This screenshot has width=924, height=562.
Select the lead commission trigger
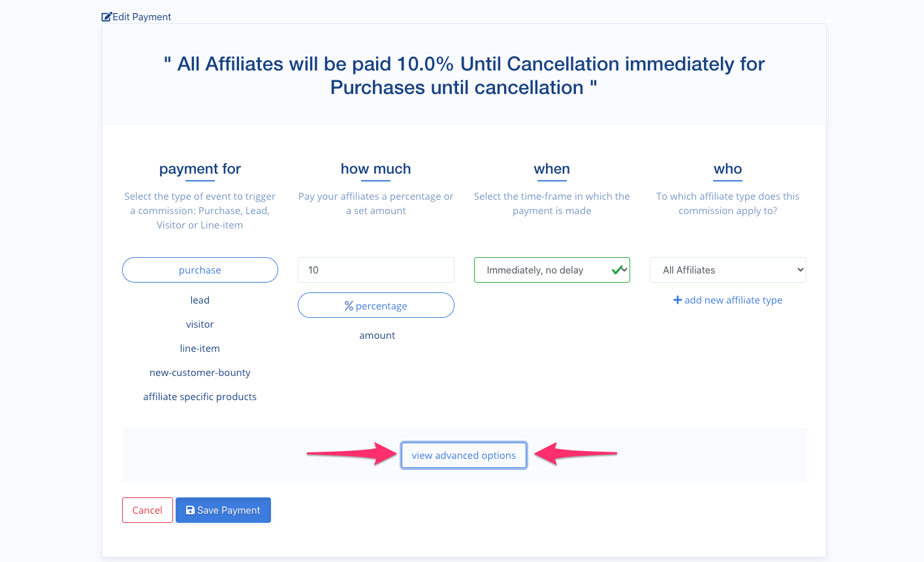point(200,300)
